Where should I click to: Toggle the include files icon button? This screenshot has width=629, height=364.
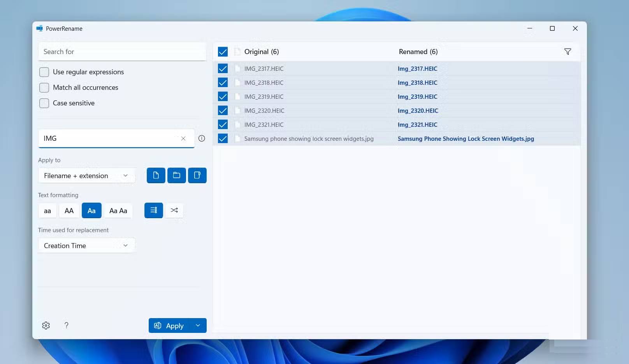156,175
